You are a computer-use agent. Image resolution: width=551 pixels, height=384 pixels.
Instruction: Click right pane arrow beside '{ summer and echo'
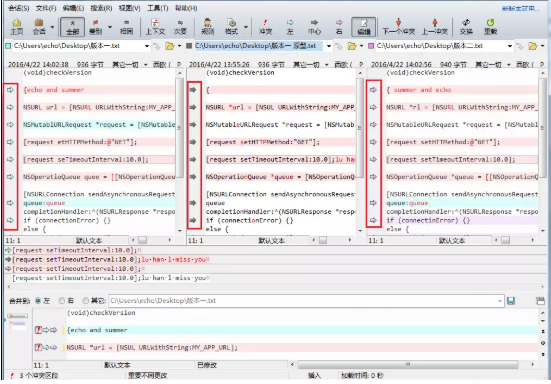[373, 90]
